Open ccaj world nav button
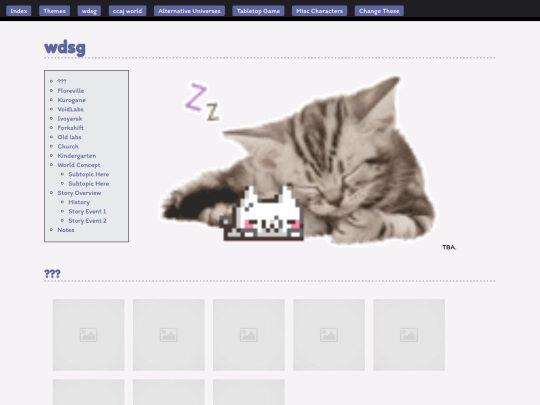540x405 pixels. point(127,11)
